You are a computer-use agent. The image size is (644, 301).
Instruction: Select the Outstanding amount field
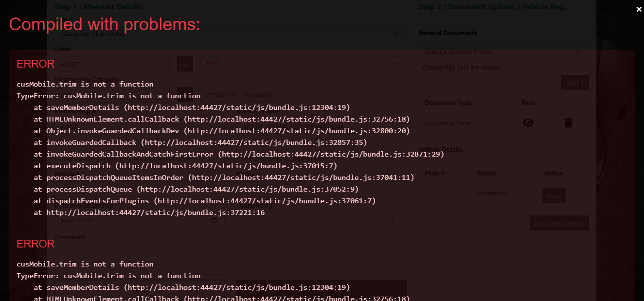(321, 221)
